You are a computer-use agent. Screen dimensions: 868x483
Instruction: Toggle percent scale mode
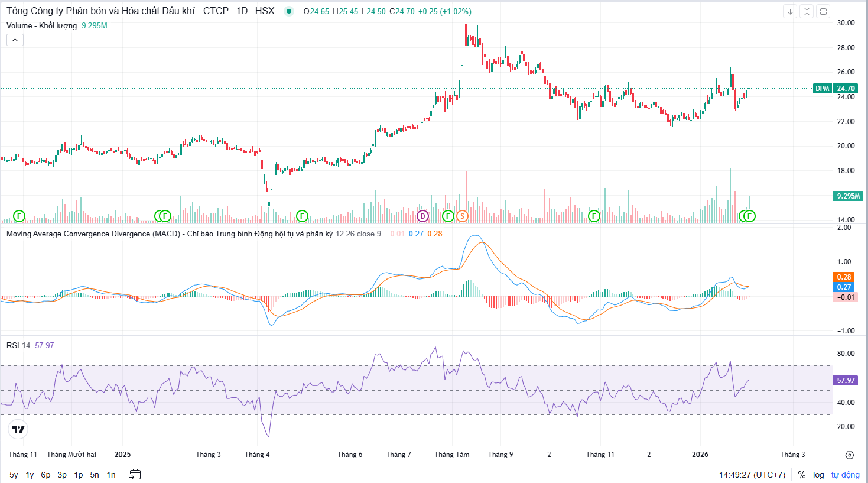pyautogui.click(x=802, y=475)
